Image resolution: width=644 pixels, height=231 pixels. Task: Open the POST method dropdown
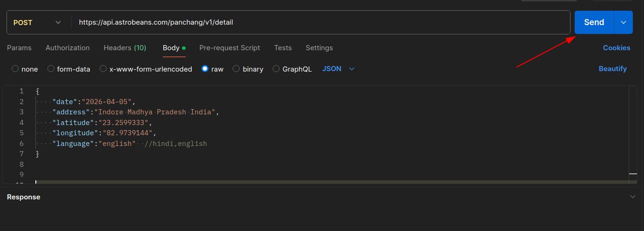[37, 22]
